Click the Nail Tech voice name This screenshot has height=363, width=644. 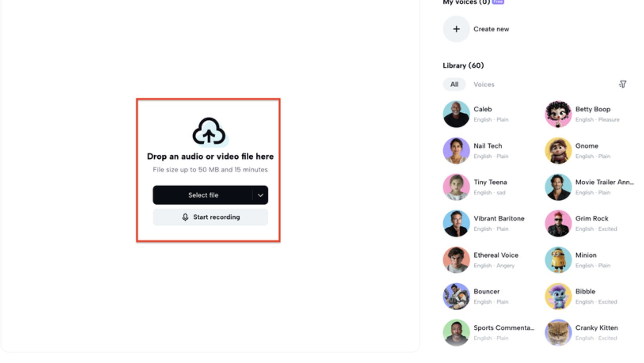[488, 146]
